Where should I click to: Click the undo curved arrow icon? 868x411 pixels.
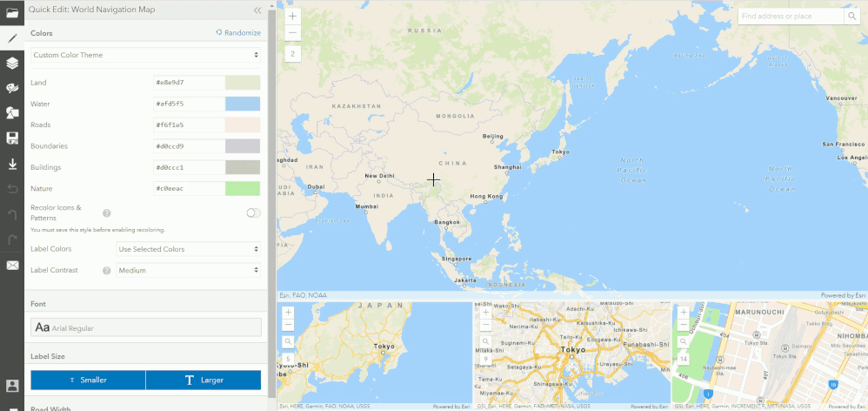(12, 214)
